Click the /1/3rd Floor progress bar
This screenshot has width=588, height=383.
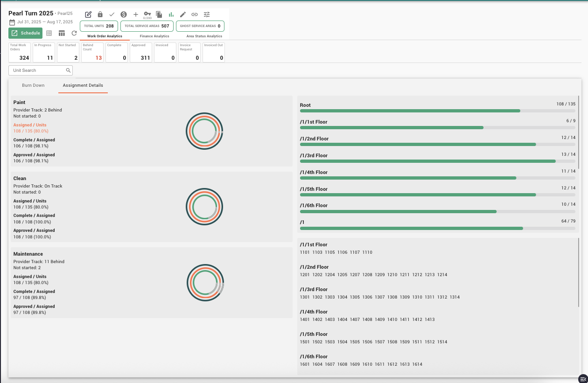coord(438,161)
